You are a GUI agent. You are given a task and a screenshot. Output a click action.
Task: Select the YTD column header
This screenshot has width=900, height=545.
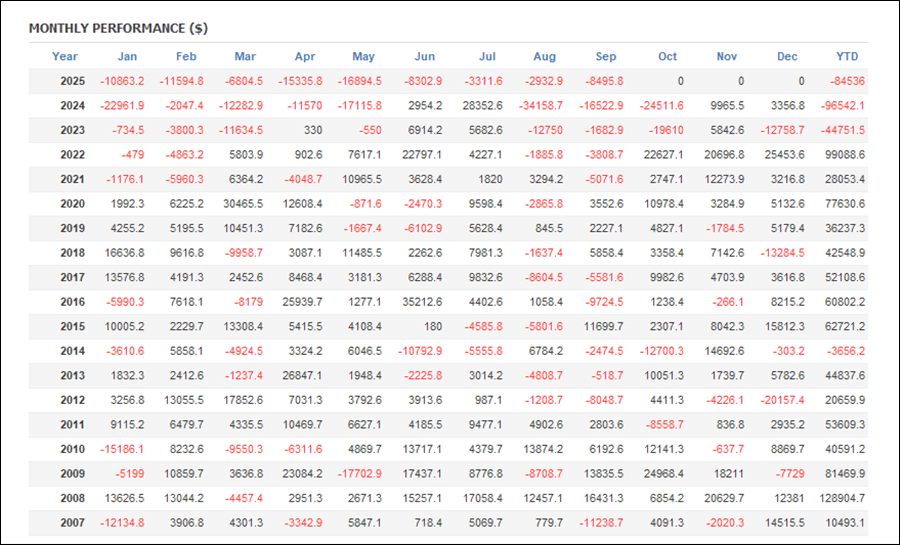(x=847, y=57)
